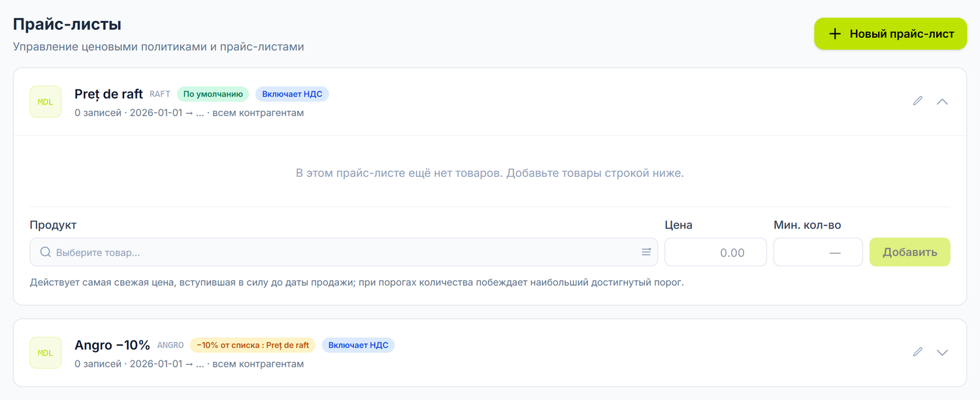Click the RAFT code label
The width and height of the screenshot is (980, 400).
[x=160, y=94]
